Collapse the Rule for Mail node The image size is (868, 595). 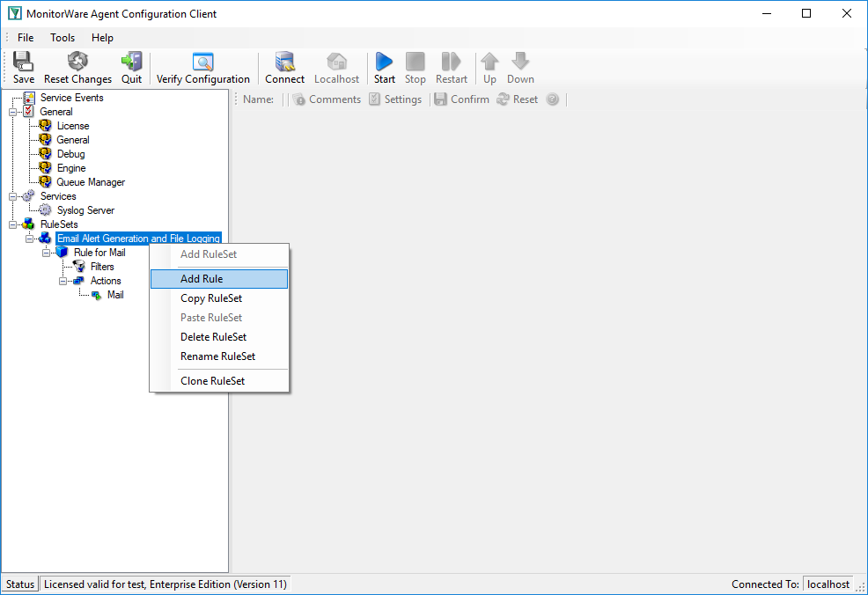(x=47, y=253)
